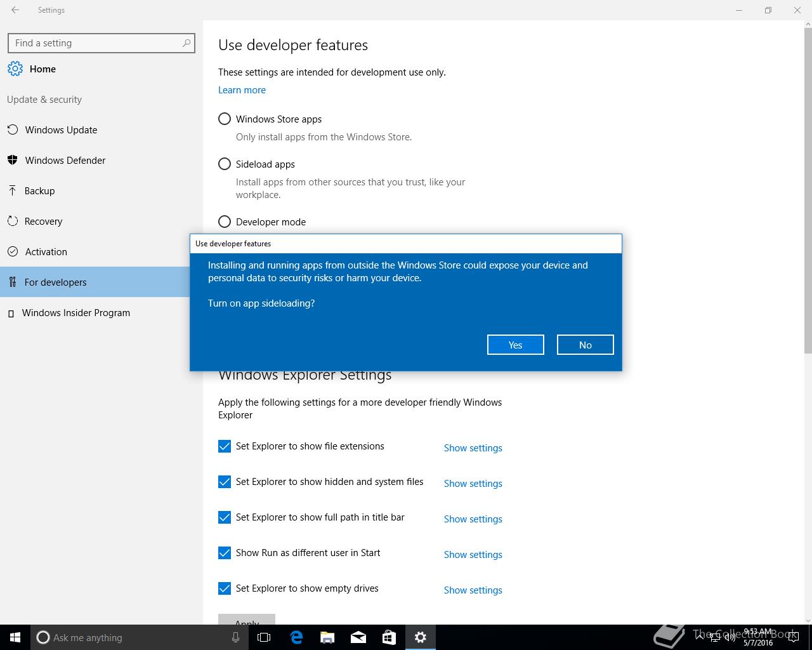Go to Home in Settings sidebar
This screenshot has width=812, height=650.
tap(101, 69)
